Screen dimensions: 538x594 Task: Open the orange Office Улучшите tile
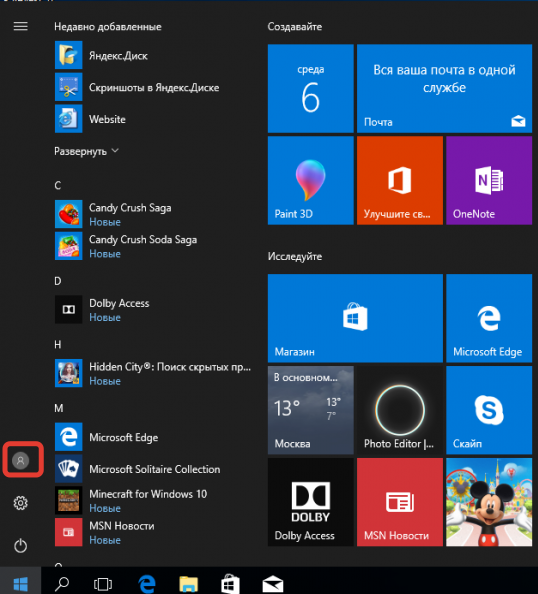[400, 180]
